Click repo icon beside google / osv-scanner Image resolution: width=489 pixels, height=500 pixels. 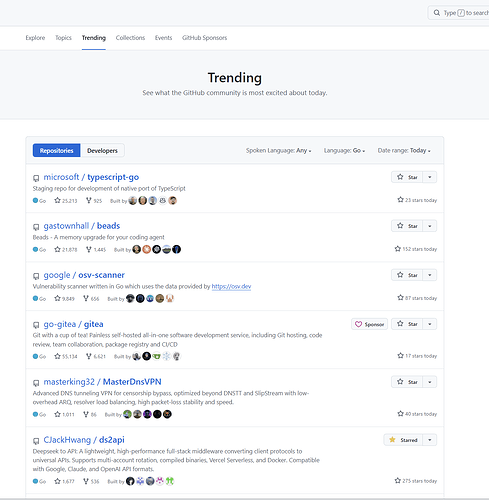[36, 276]
